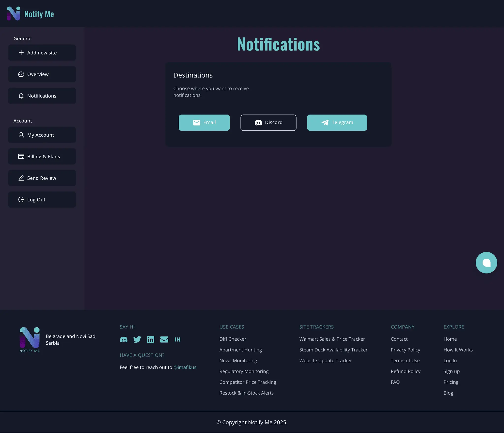Open Add new site in sidebar
Screen dimensions: 504x433
tap(42, 53)
